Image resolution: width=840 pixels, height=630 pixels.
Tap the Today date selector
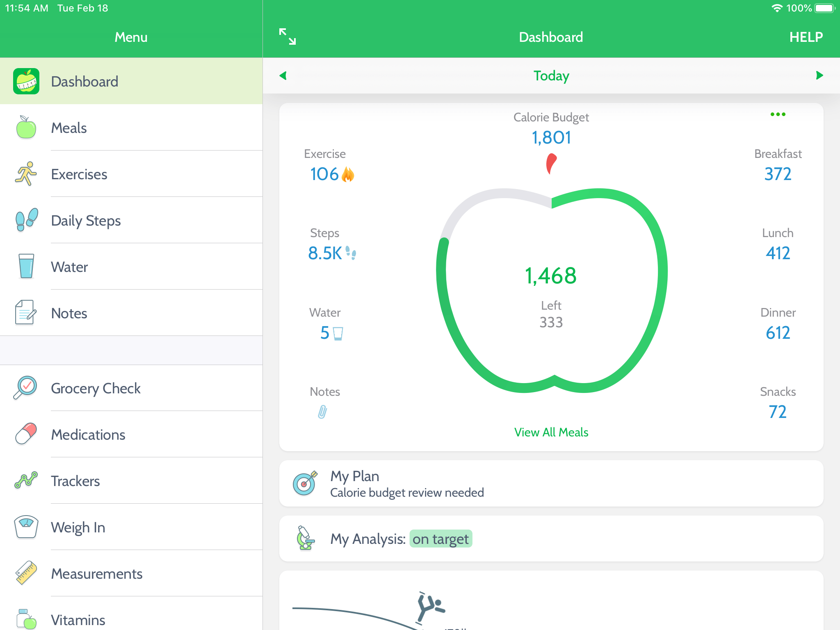[551, 75]
